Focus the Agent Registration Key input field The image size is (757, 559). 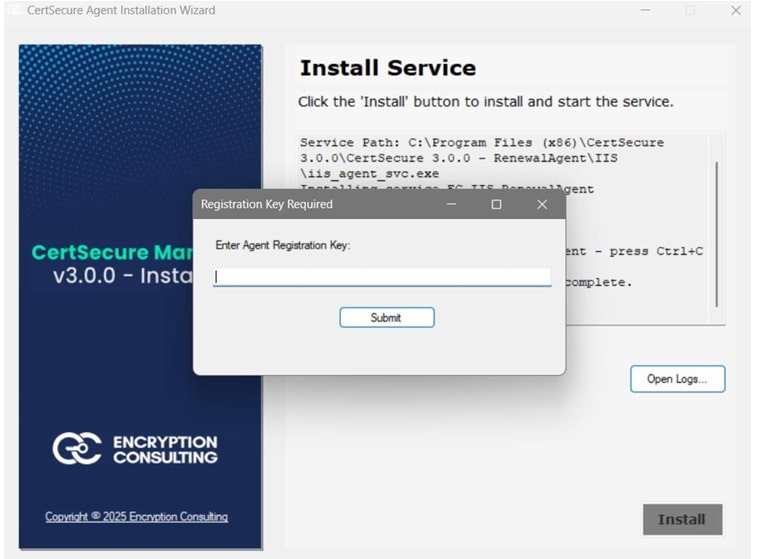point(382,277)
